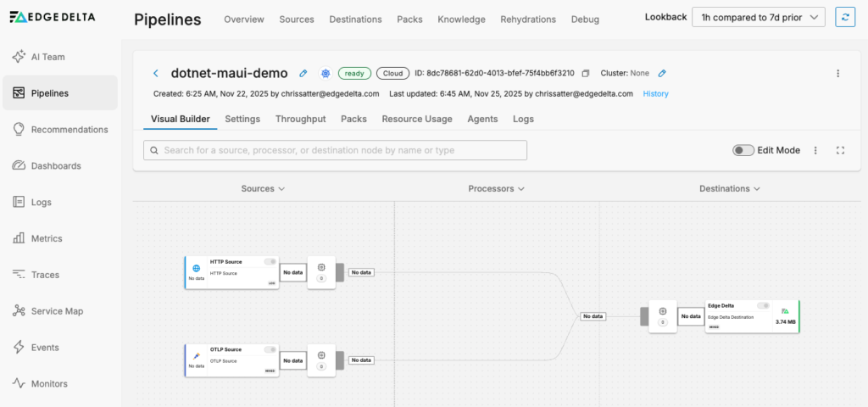
Task: Open the History link
Action: tap(655, 93)
